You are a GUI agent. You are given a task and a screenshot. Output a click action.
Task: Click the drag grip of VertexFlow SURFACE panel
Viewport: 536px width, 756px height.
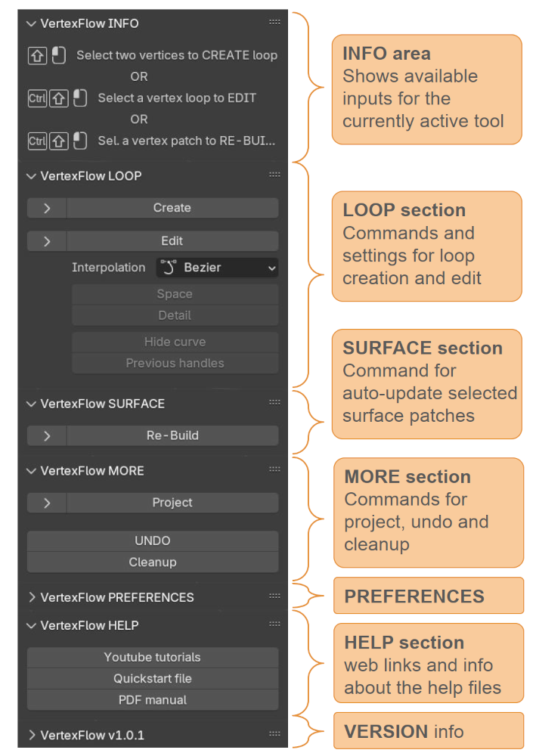(274, 403)
